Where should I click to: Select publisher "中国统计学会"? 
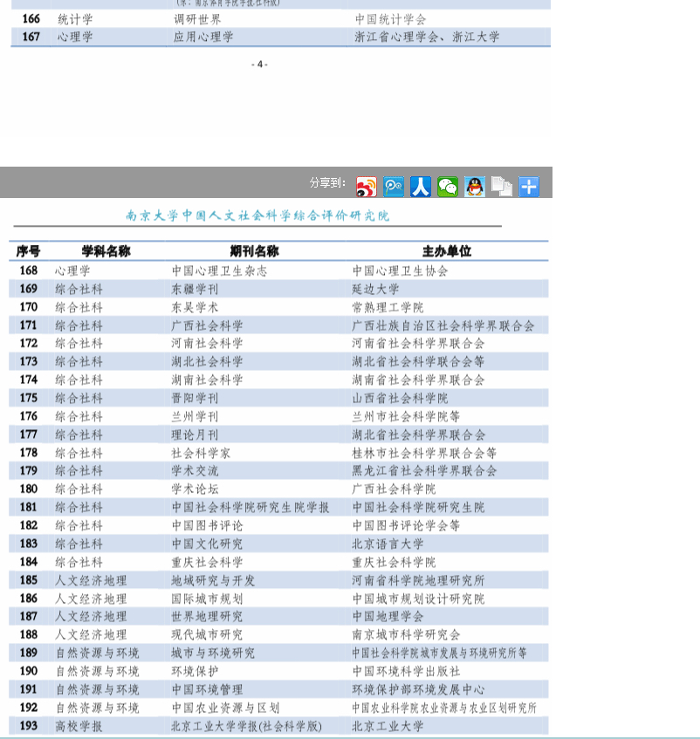click(390, 19)
